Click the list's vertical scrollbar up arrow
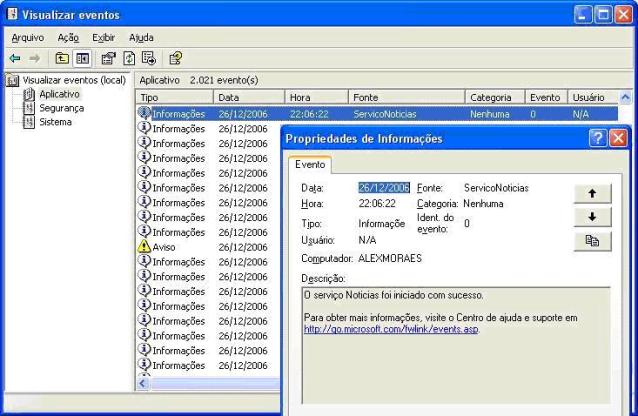The width and height of the screenshot is (638, 416). pos(625,98)
